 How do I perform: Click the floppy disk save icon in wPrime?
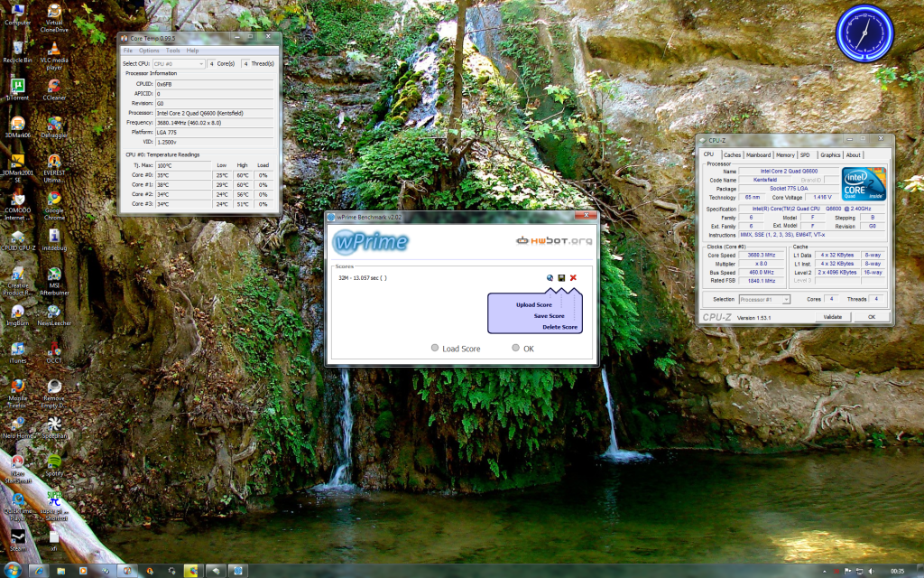(561, 277)
